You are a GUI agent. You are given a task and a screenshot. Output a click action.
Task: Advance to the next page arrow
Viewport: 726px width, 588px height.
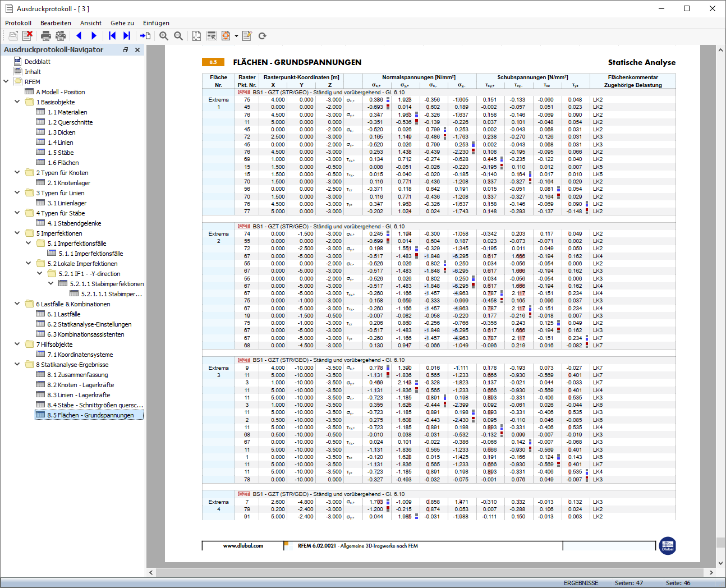[94, 36]
